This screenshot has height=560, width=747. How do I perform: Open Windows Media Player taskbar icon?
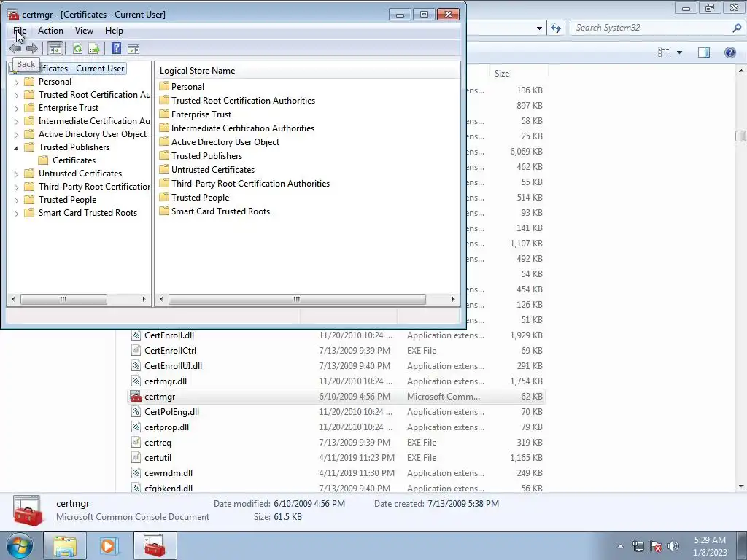[109, 545]
